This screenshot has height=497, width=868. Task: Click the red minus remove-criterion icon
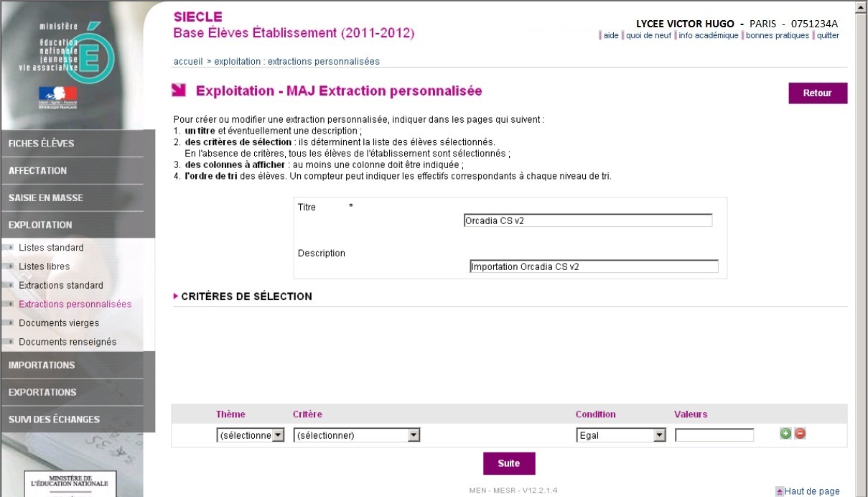click(800, 434)
